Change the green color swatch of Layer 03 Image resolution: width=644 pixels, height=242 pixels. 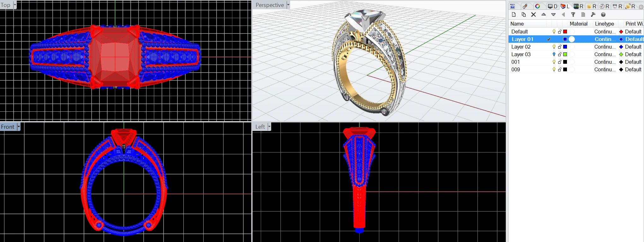(565, 54)
